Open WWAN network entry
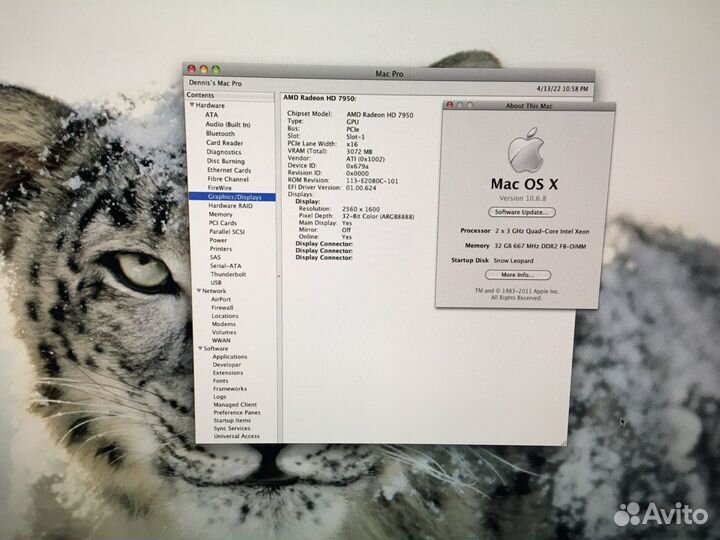The height and width of the screenshot is (540, 720). click(221, 341)
